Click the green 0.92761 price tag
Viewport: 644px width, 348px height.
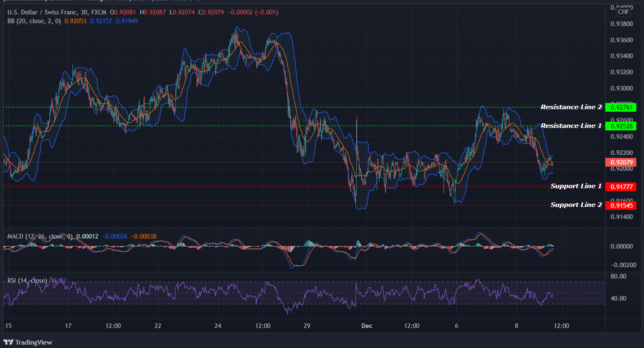tap(621, 108)
